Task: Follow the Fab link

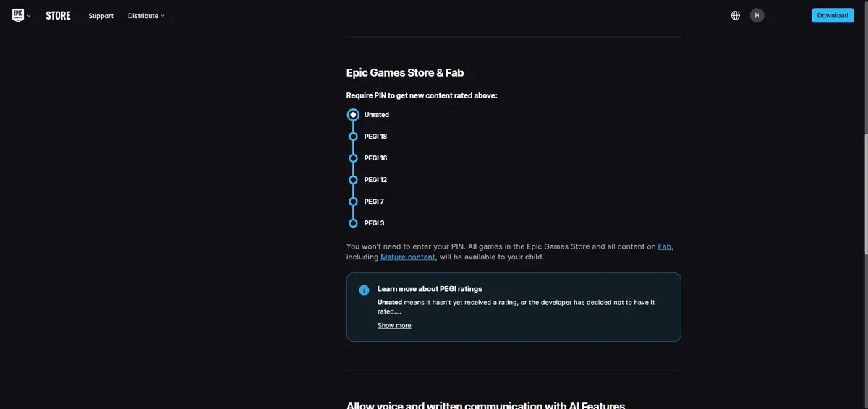Action: click(x=665, y=246)
